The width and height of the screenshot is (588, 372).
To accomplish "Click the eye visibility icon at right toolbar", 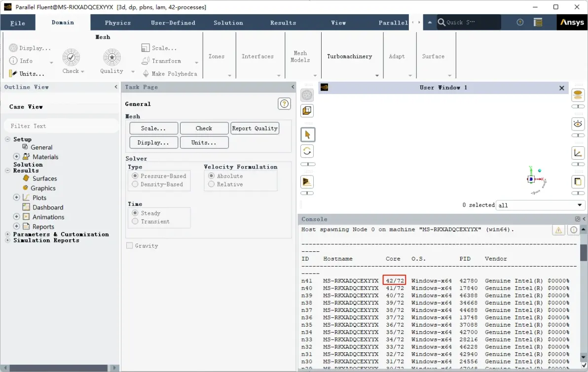I will 578,124.
